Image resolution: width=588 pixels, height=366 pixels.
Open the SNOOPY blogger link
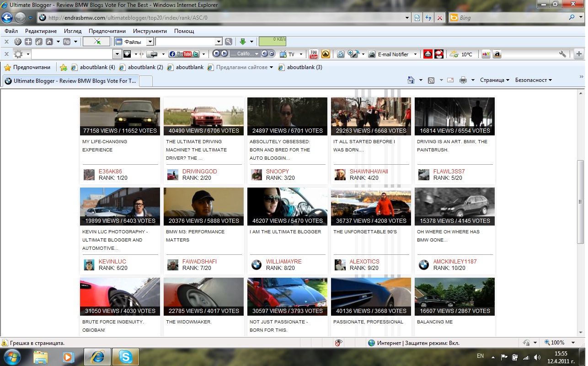(x=278, y=172)
